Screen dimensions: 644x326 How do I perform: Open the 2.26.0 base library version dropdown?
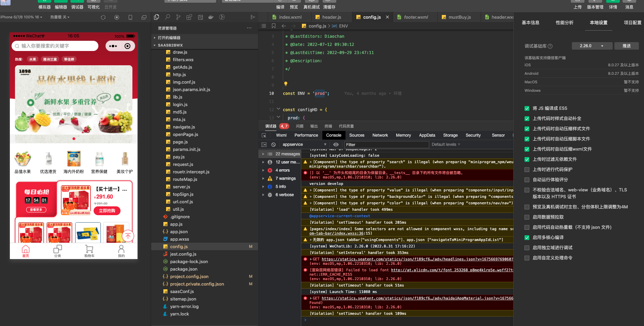tap(592, 46)
